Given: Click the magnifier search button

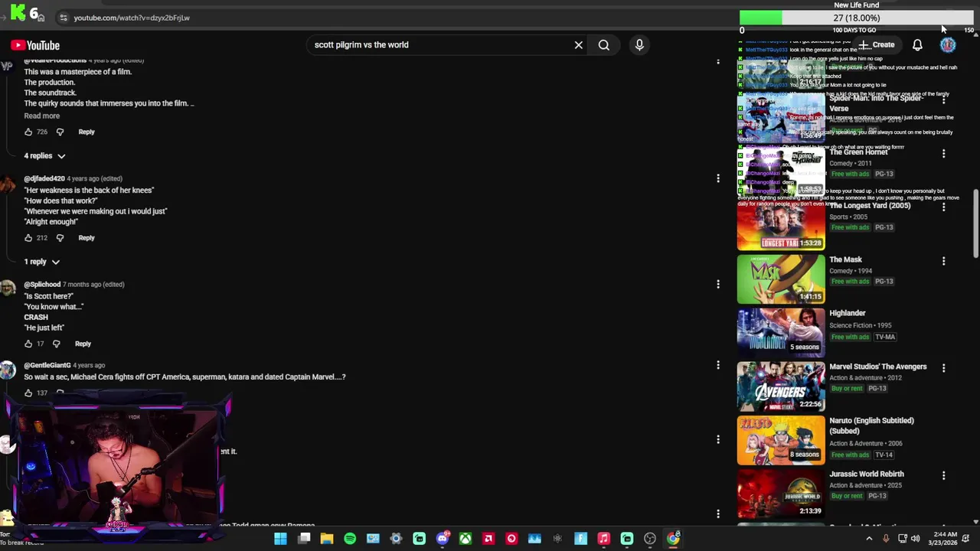Looking at the screenshot, I should coord(604,45).
